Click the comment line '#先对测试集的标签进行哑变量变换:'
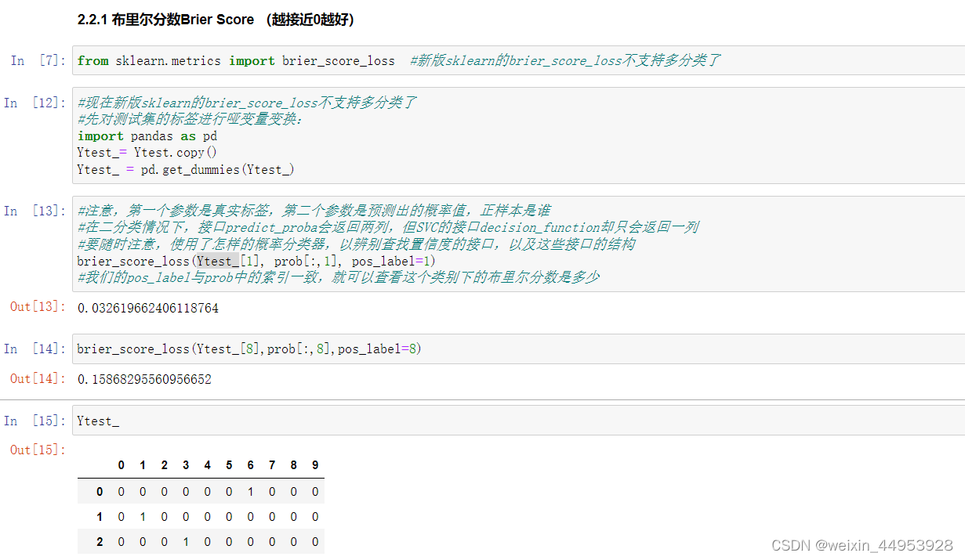 [x=190, y=119]
